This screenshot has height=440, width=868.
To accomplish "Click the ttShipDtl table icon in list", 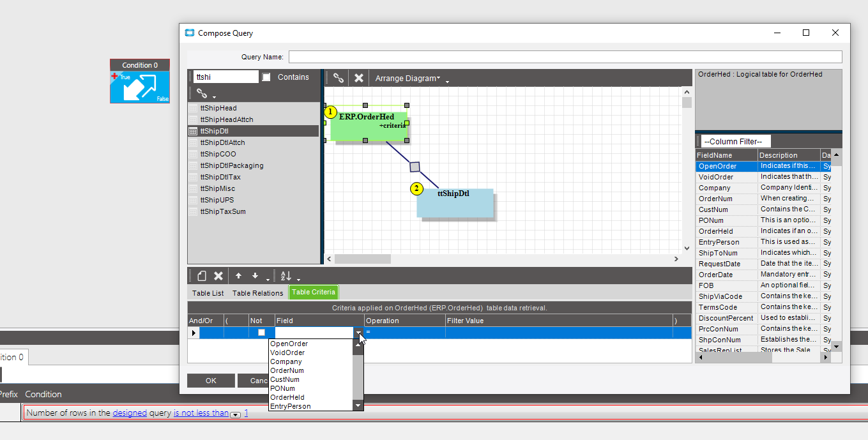I will [x=193, y=131].
